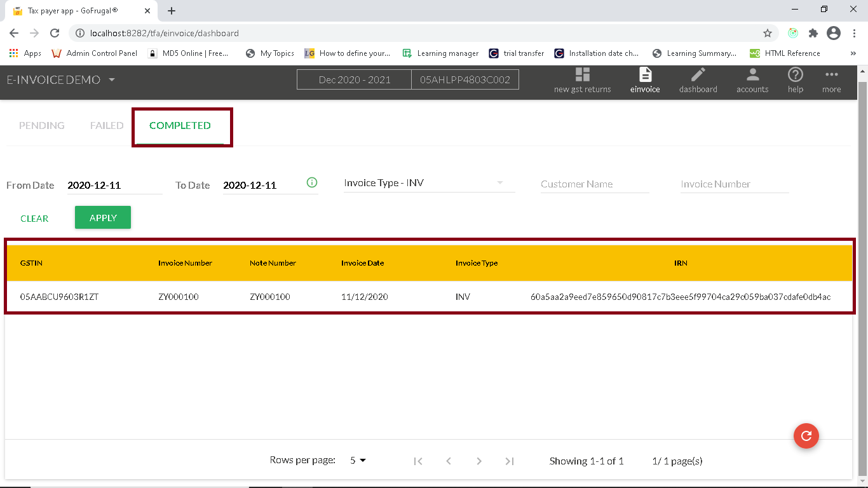Screen dimensions: 868x488
Task: Bookmark this page with star icon
Action: click(x=767, y=33)
